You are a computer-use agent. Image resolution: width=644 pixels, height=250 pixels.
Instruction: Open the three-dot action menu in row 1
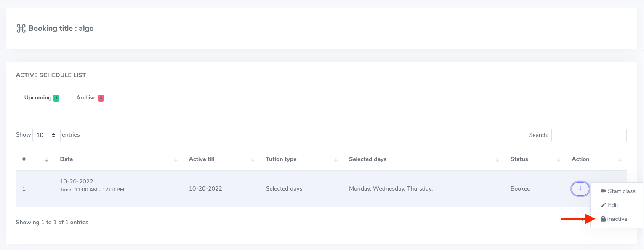[580, 189]
